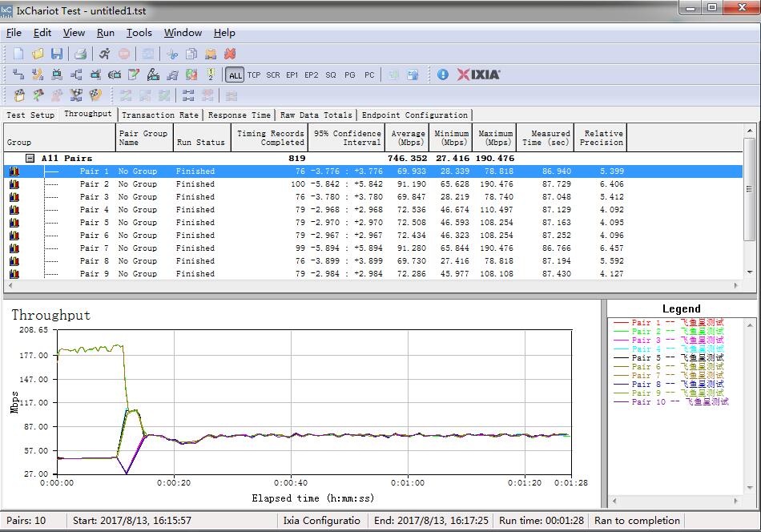Start the test with the running man icon

click(104, 54)
